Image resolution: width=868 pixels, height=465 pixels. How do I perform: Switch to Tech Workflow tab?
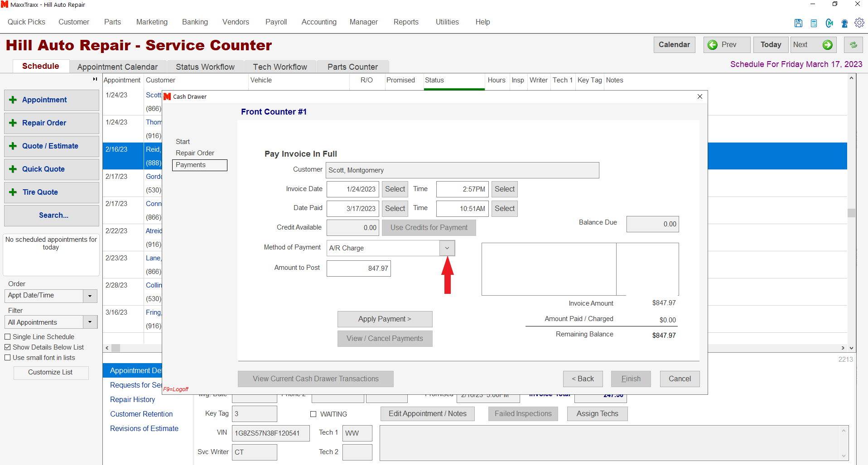pos(280,67)
